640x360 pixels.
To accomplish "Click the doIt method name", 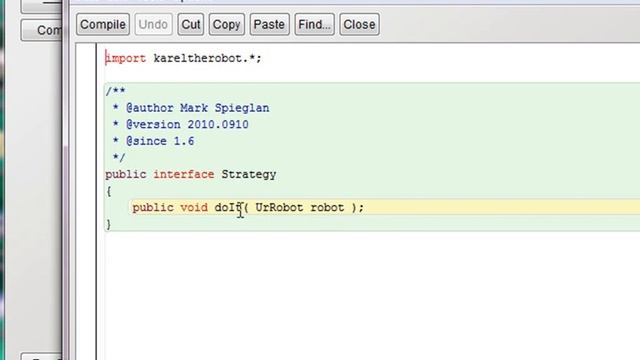I will click(228, 207).
